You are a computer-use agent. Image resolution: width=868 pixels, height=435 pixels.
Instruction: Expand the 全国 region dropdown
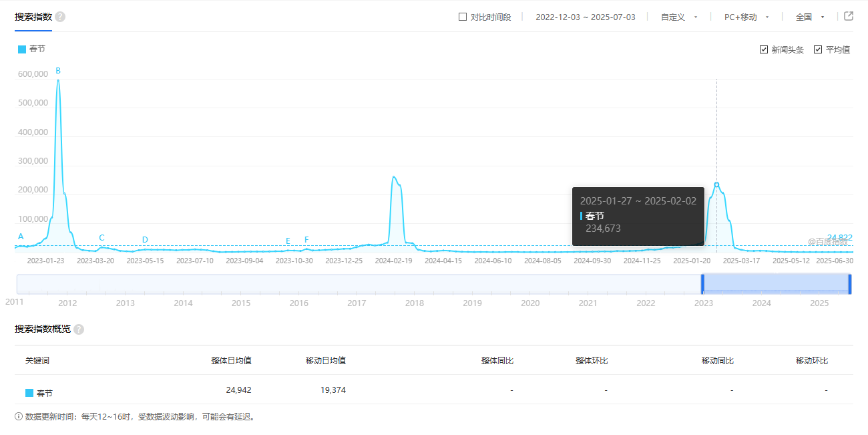pos(810,17)
